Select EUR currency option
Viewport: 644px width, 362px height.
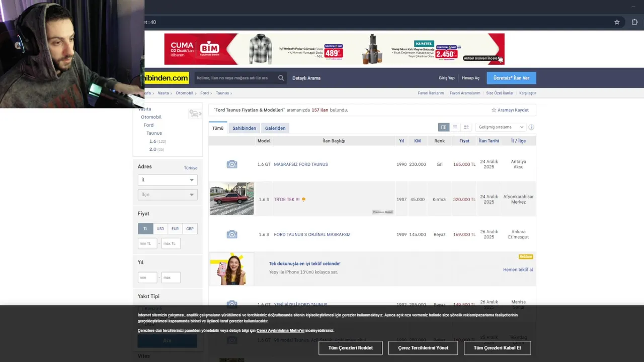click(x=175, y=229)
